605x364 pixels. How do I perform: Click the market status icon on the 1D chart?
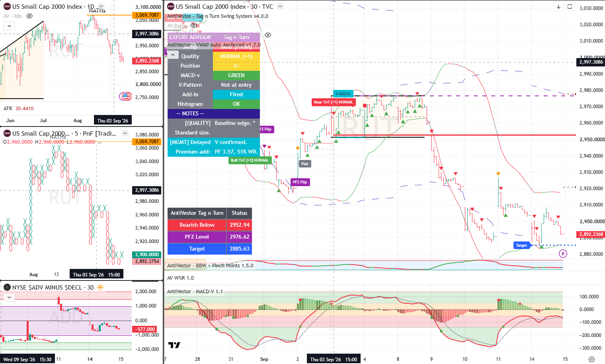click(x=101, y=7)
